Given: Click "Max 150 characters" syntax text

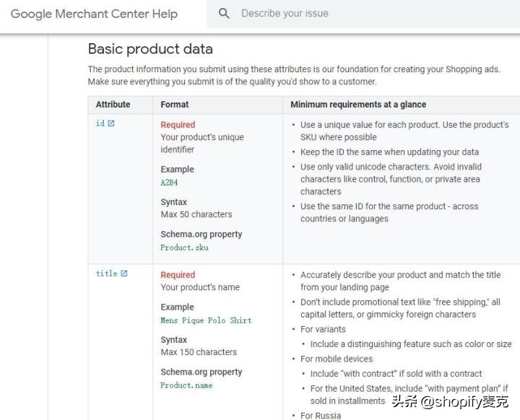Looking at the screenshot, I should (199, 352).
